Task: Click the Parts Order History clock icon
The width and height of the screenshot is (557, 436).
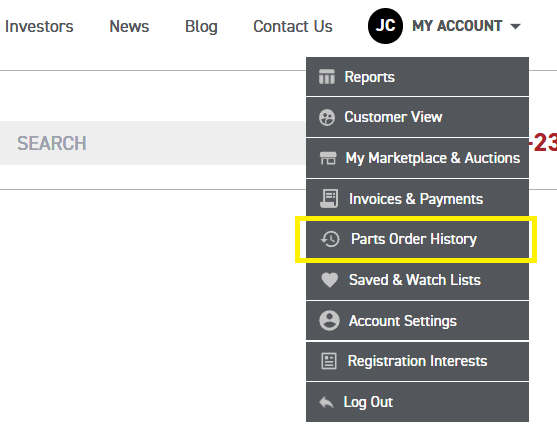Action: (x=330, y=239)
